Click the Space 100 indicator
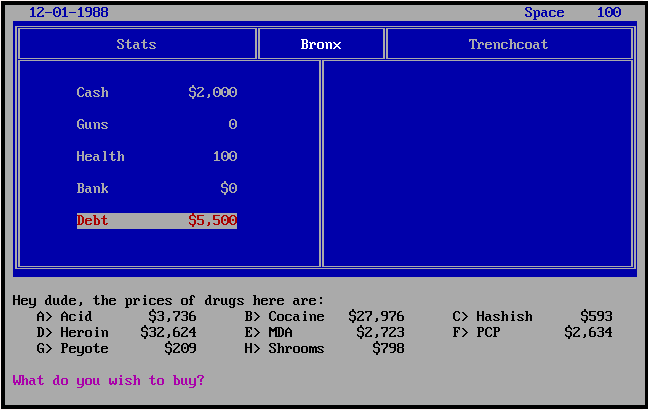 [x=572, y=13]
